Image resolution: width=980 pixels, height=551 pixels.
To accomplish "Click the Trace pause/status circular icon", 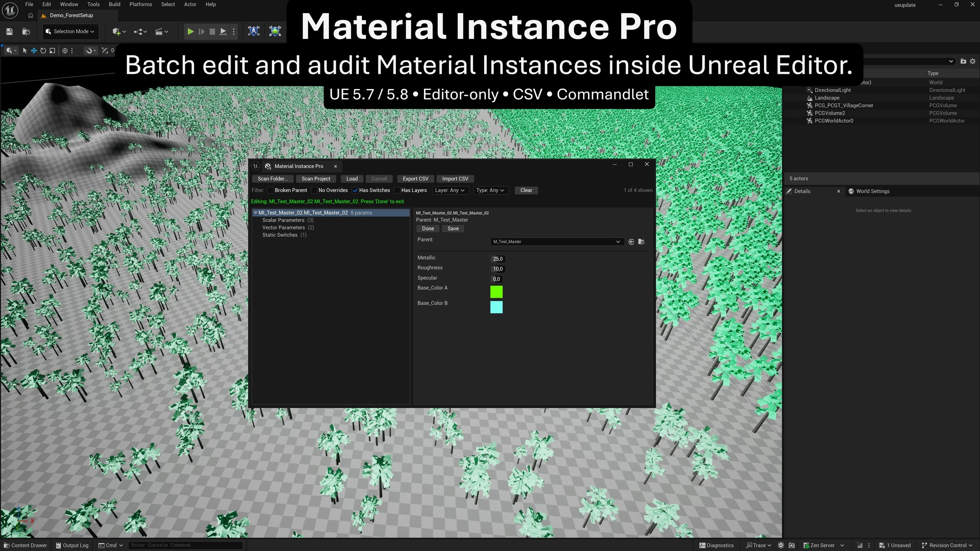I will click(781, 545).
